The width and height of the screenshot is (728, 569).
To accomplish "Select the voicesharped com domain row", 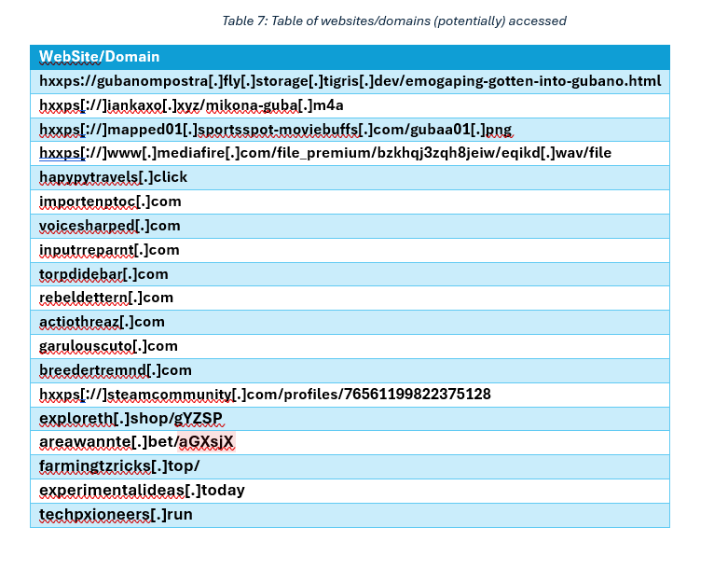I will tap(110, 226).
